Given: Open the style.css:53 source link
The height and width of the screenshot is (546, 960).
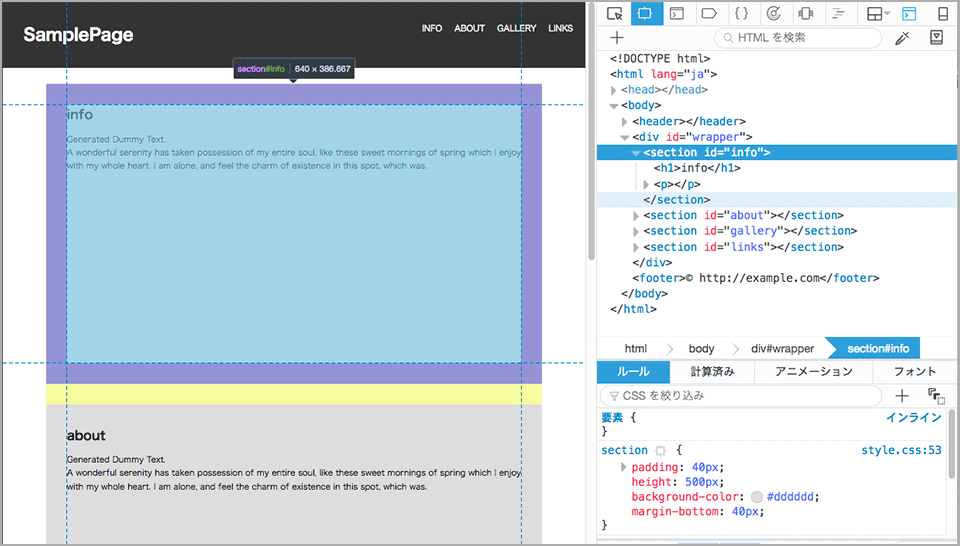Looking at the screenshot, I should pos(901,451).
